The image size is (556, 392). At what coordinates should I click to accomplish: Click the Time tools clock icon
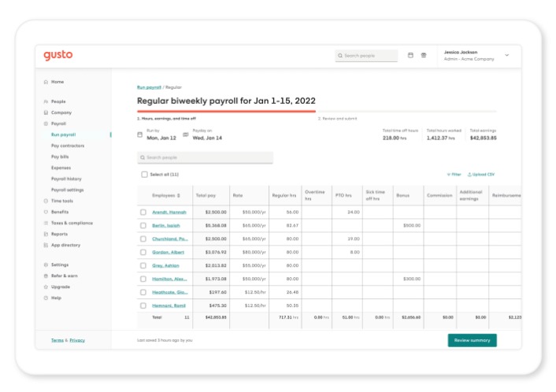[x=46, y=201]
